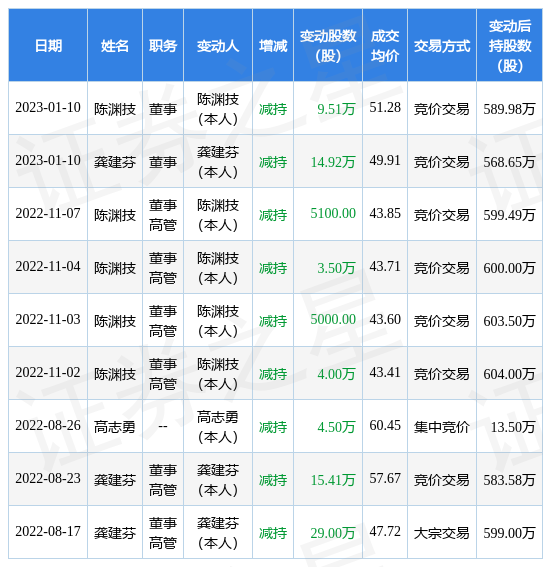Screen dimensions: 543x567
Task: Select the 14.92万 share change value
Action: (333, 162)
